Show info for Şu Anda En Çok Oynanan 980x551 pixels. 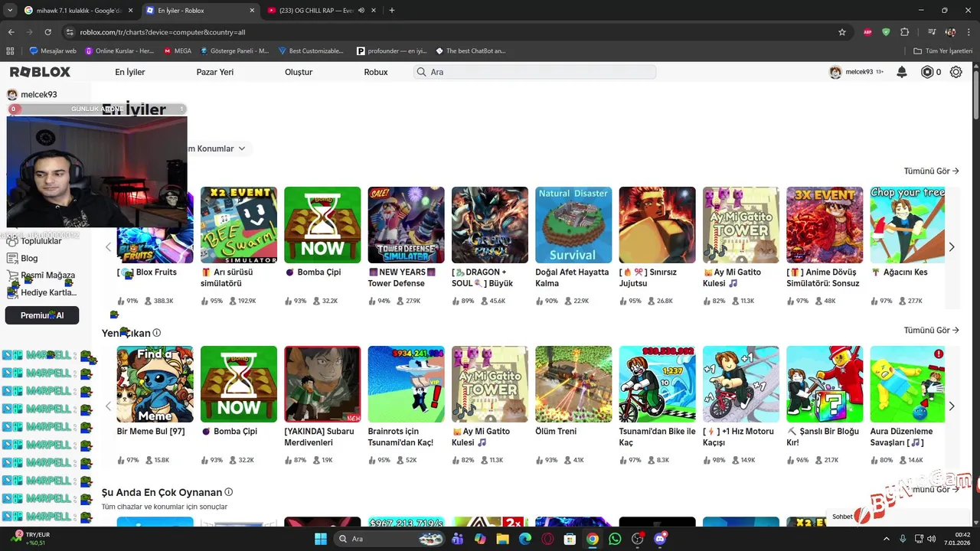pyautogui.click(x=229, y=492)
